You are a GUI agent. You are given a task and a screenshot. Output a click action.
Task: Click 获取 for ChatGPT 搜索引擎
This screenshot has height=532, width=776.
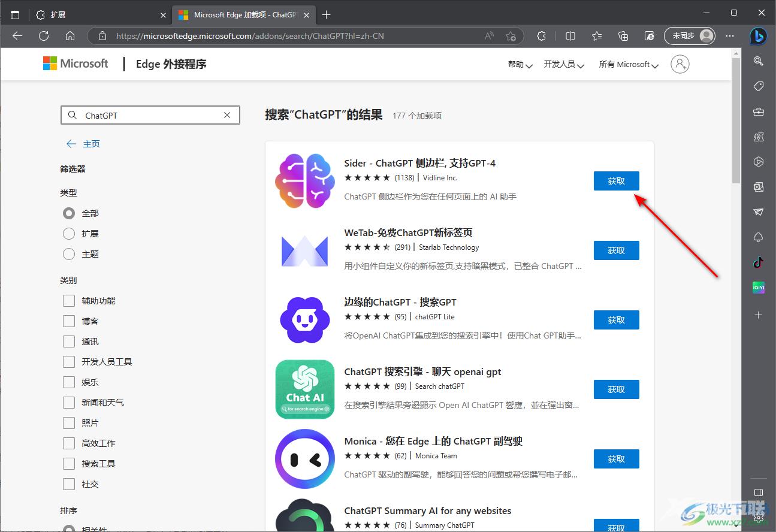(x=616, y=389)
